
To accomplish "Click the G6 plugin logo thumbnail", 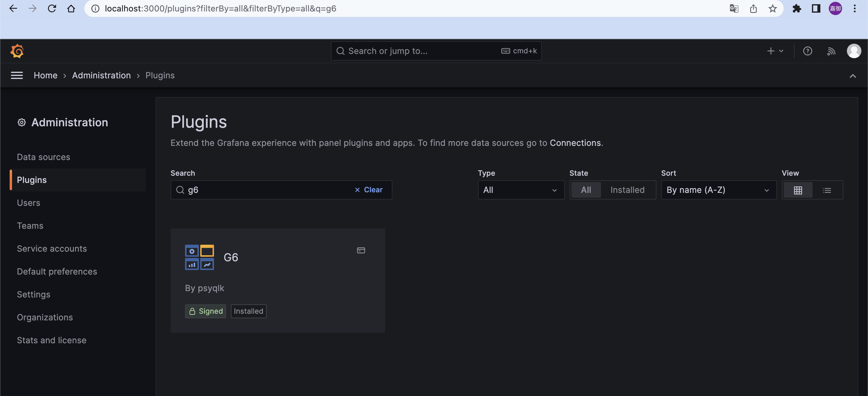I will pos(200,257).
